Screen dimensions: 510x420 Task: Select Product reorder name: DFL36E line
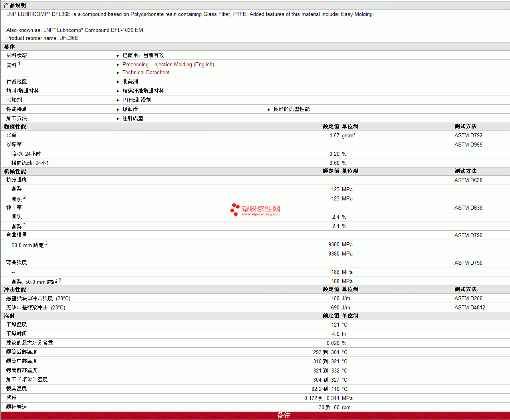coord(42,38)
